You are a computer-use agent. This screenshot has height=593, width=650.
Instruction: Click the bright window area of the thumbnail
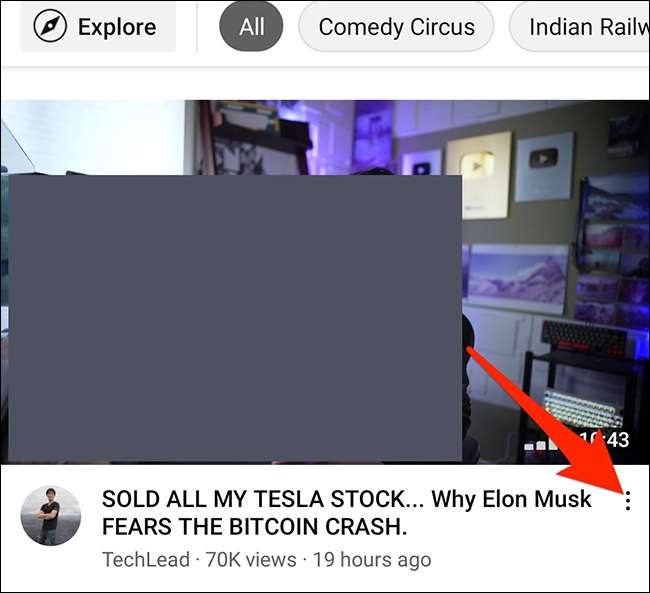pos(93,137)
